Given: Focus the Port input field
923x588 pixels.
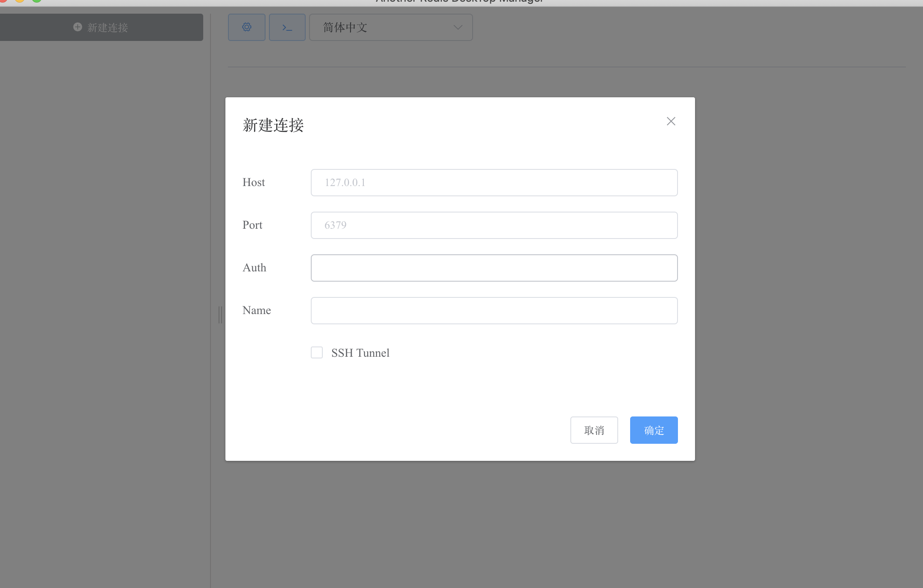Looking at the screenshot, I should [494, 225].
